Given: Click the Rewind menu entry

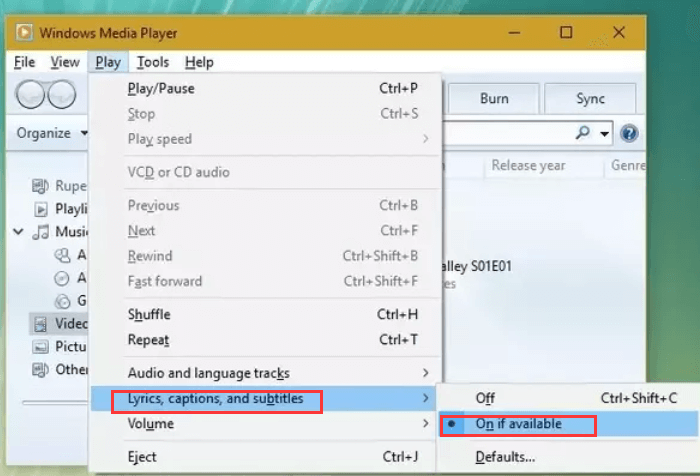Looking at the screenshot, I should (265, 256).
